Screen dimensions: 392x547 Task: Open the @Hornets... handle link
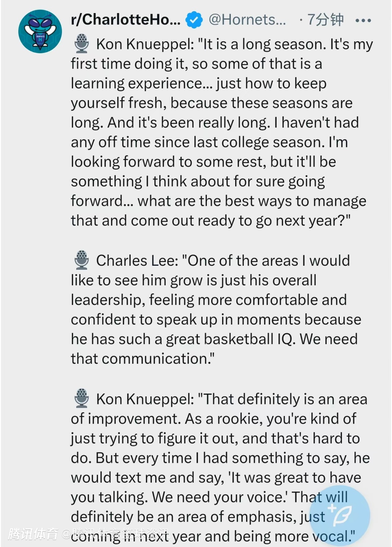[247, 20]
